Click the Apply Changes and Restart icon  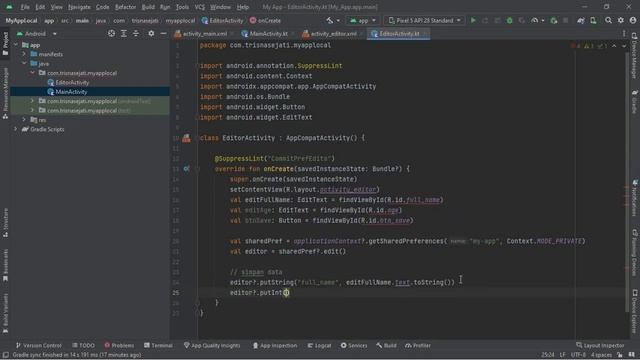click(485, 20)
